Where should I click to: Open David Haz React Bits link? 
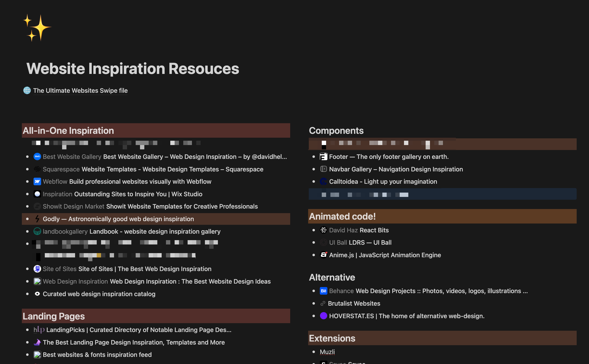[374, 230]
